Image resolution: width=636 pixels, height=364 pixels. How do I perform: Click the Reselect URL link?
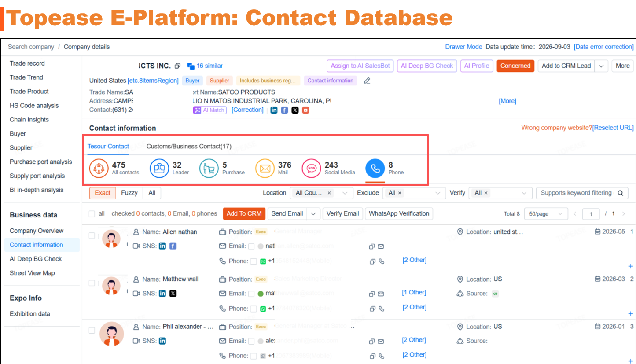point(613,128)
